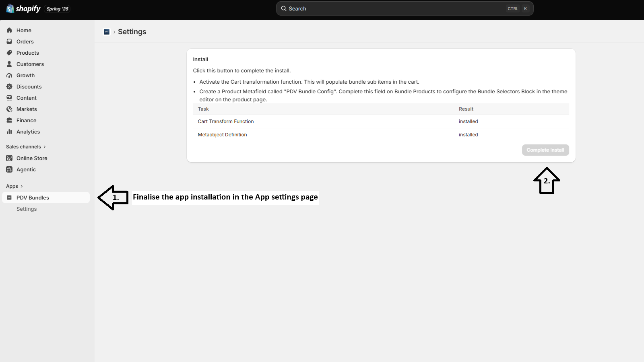Open Settings under PDV Bundles
Viewport: 644px width, 362px height.
[27, 209]
